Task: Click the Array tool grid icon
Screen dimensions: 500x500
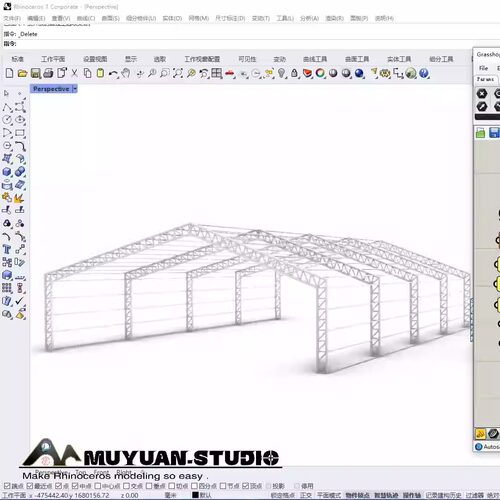Action: click(x=7, y=288)
